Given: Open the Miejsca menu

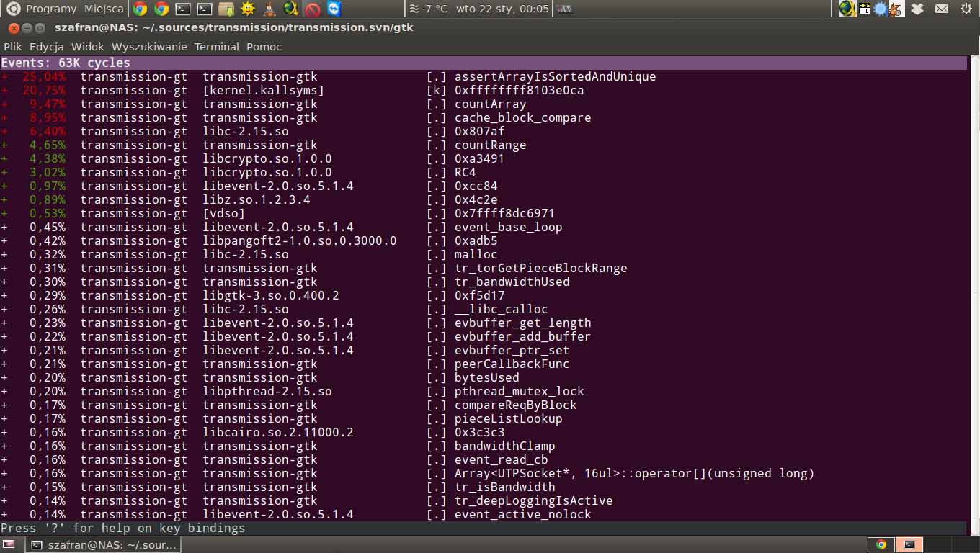Looking at the screenshot, I should pos(104,9).
